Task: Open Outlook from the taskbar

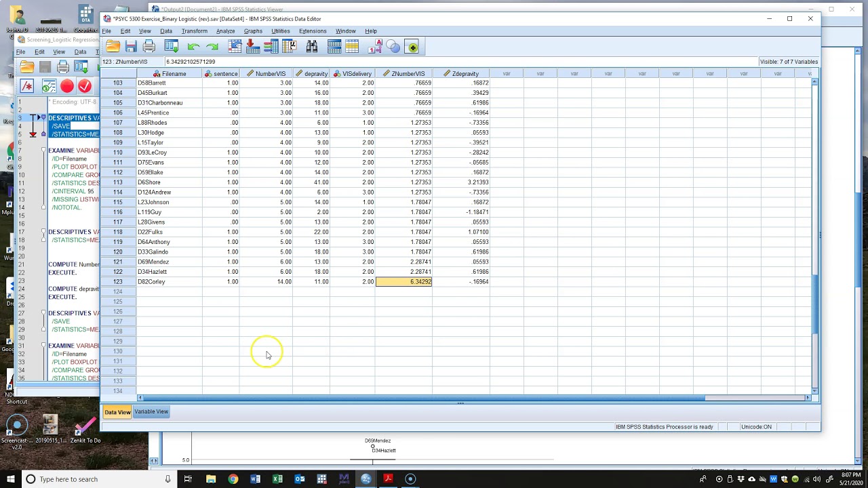Action: tap(300, 479)
